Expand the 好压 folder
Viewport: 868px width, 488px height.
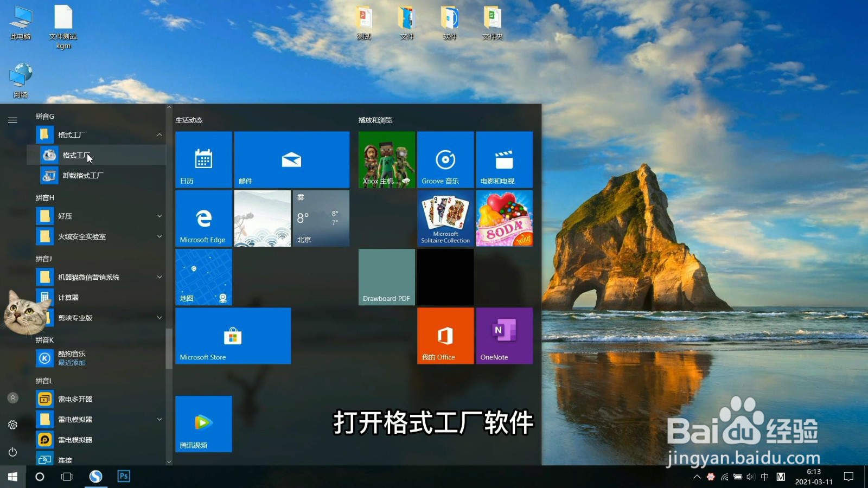point(159,216)
